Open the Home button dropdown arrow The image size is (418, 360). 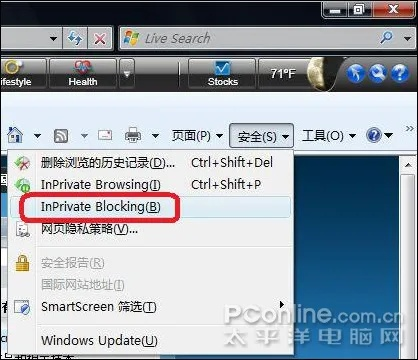point(37,136)
